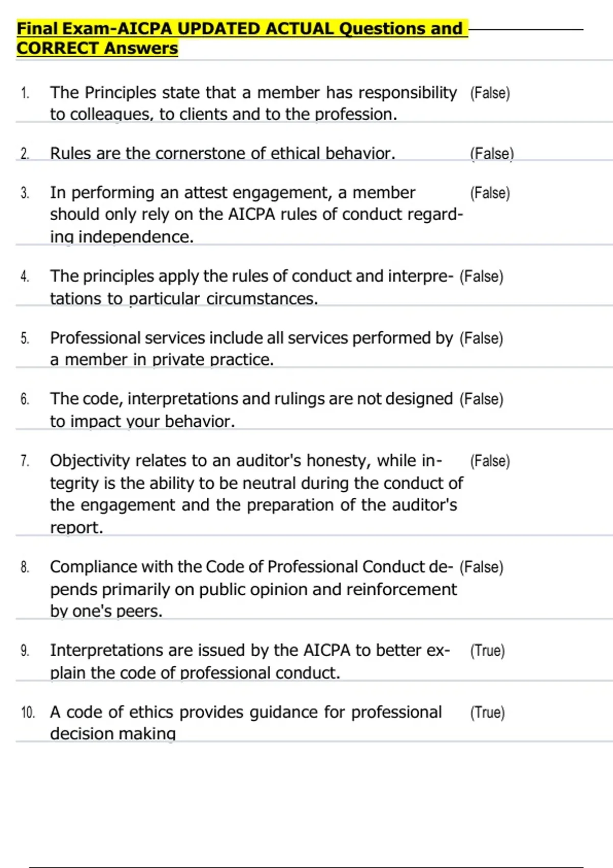The image size is (613, 868).
Task: Click the (False) answer for question 5
Action: pos(481,338)
